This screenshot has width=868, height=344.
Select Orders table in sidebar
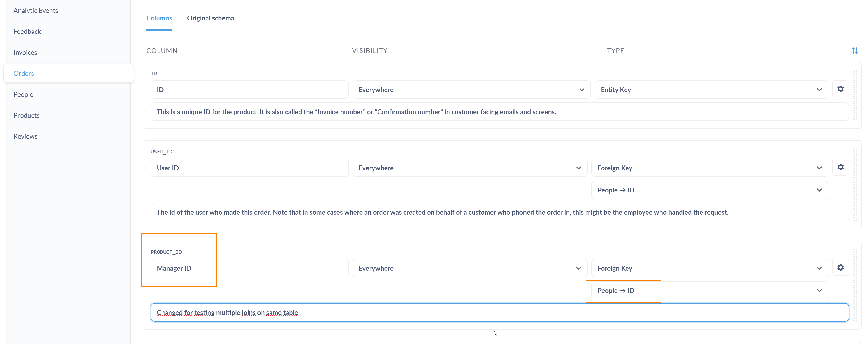69,73
